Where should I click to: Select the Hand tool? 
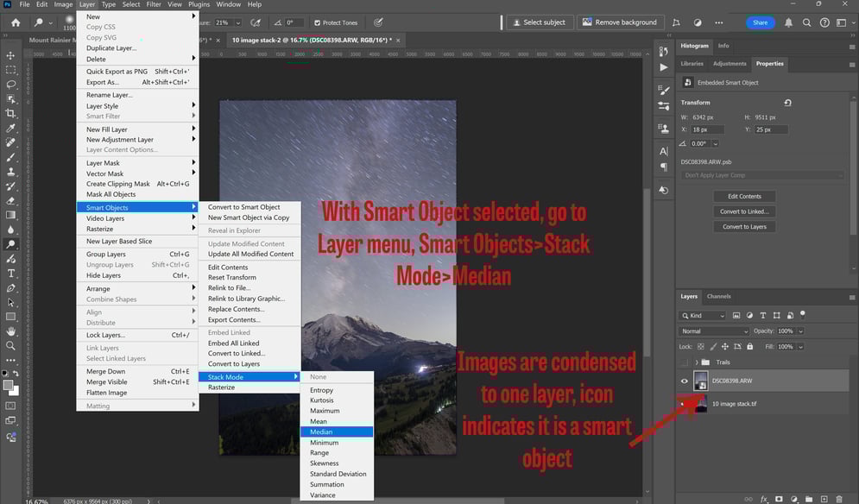(10, 331)
